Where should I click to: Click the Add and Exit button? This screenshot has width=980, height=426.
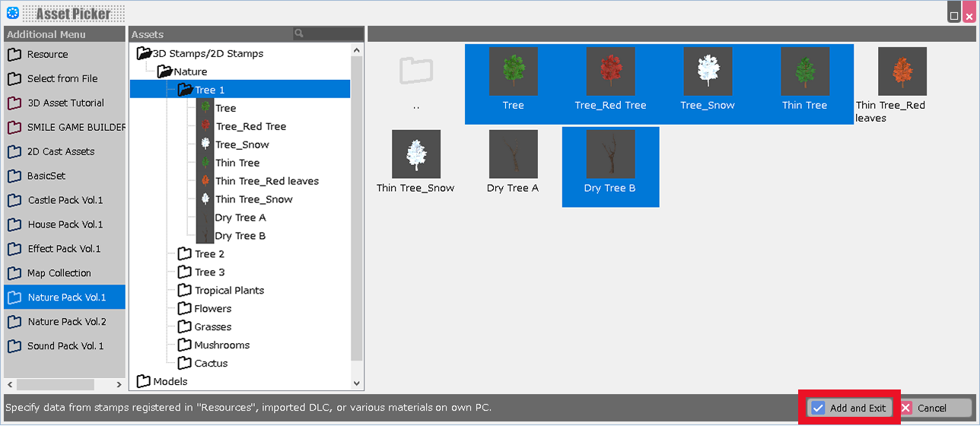pos(849,408)
